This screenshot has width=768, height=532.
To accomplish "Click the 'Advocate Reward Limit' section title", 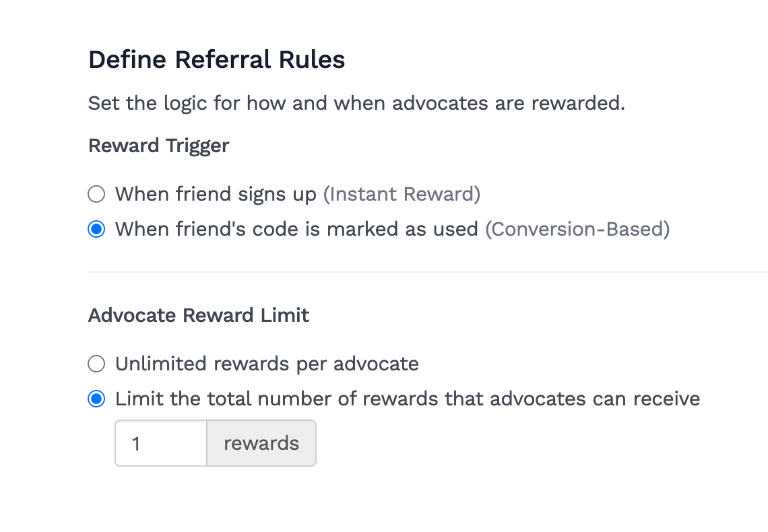I will coord(199,315).
